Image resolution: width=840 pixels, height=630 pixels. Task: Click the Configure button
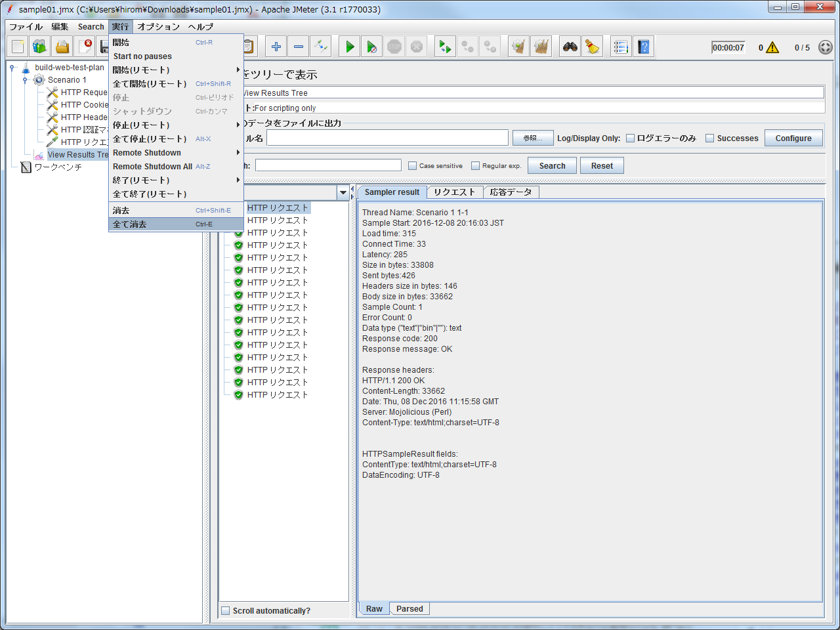coord(793,138)
